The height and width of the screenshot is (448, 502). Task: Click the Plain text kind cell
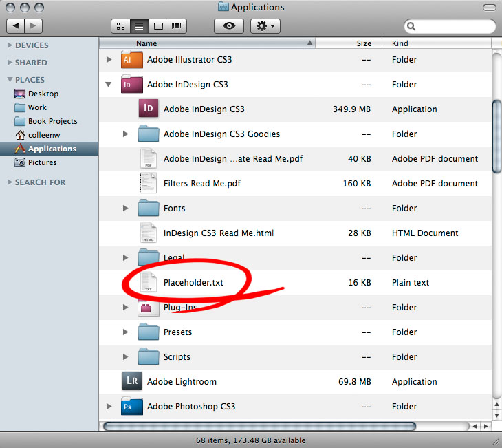(411, 283)
